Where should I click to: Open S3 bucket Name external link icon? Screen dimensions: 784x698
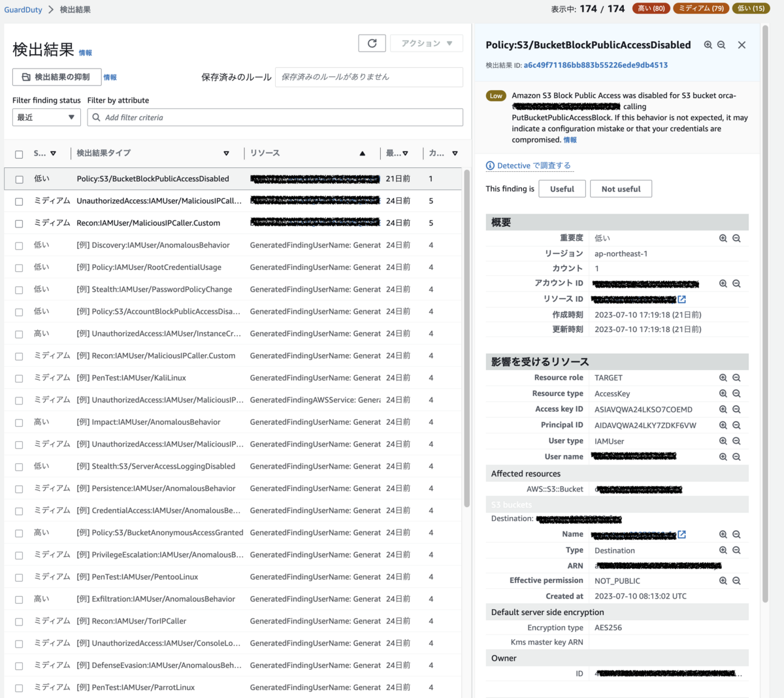(682, 535)
